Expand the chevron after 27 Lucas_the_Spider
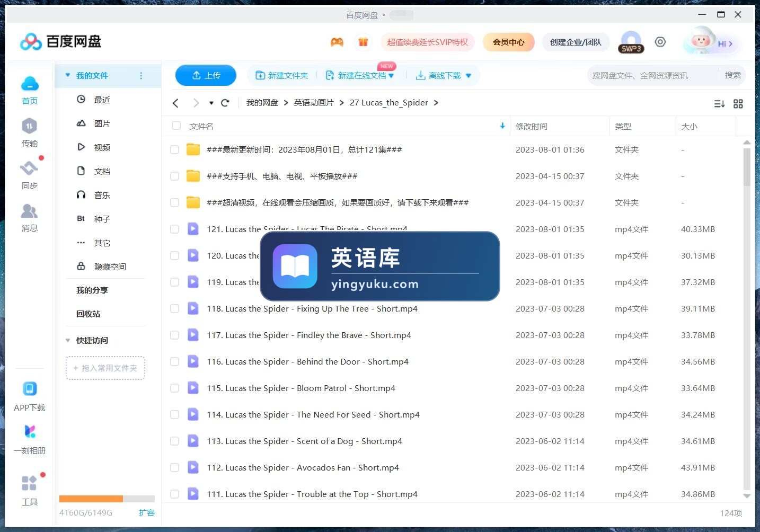760x532 pixels. [436, 103]
